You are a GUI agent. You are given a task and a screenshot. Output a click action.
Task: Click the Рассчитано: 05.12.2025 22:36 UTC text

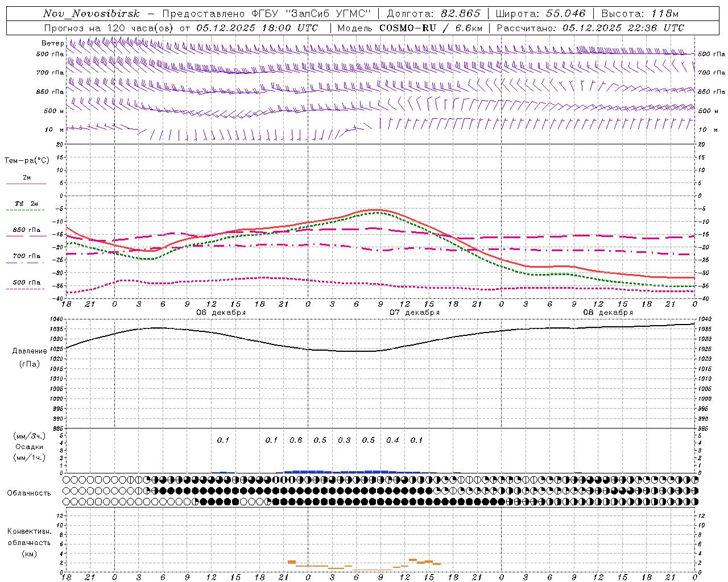590,28
